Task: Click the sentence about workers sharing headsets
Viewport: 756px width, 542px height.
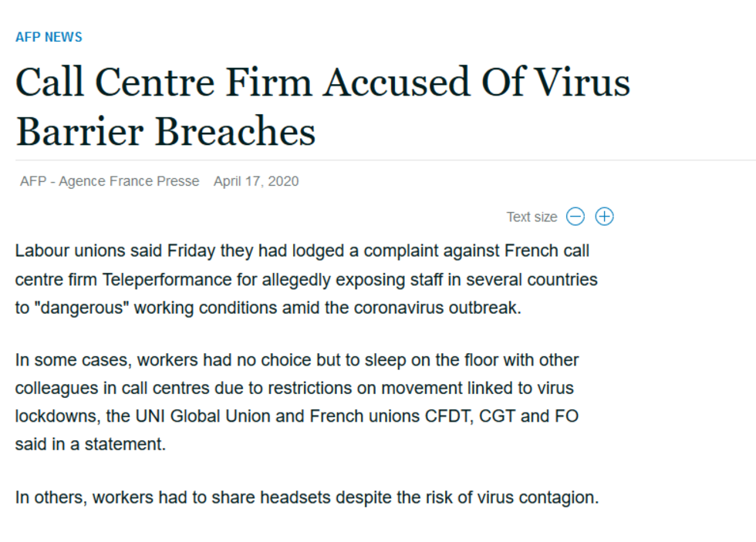Action: click(x=306, y=497)
